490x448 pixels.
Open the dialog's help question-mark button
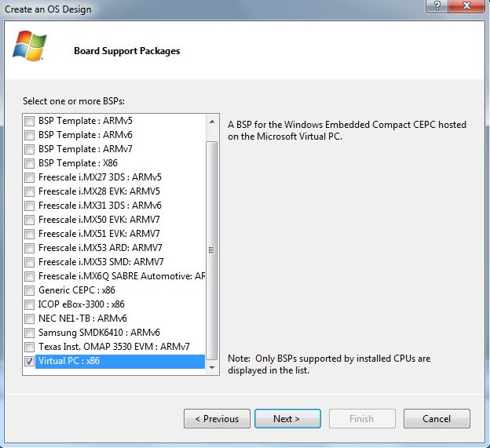pos(437,5)
